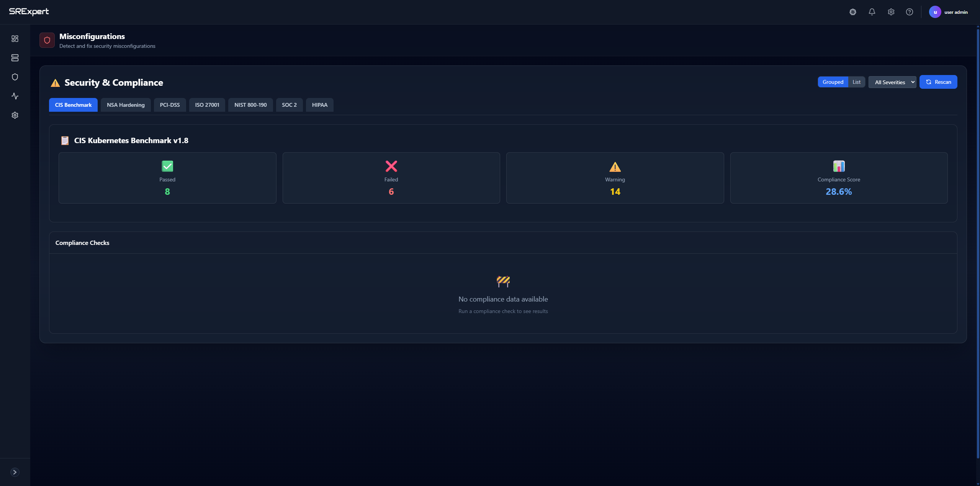Select the activity monitoring icon in sidebar

15,96
